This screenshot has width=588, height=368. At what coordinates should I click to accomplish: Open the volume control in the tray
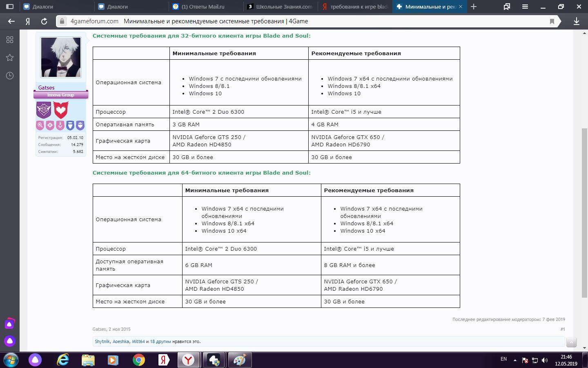[x=545, y=360]
